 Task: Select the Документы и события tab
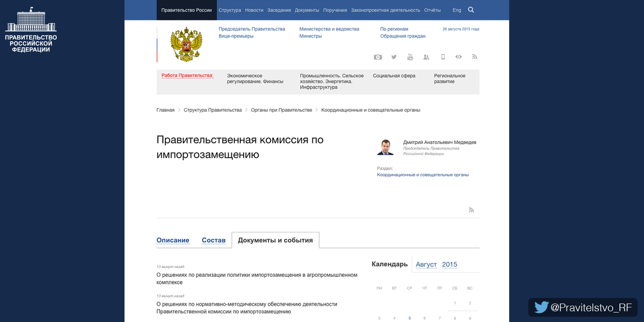(x=275, y=240)
